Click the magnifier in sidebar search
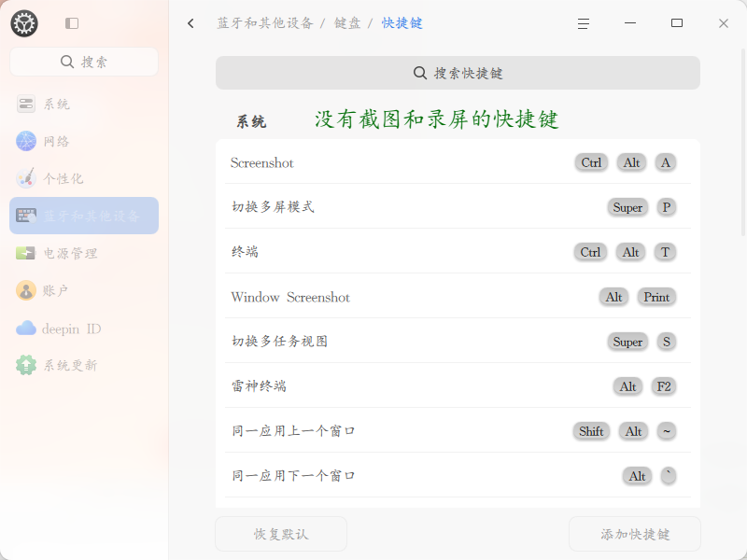747x560 pixels. point(67,62)
